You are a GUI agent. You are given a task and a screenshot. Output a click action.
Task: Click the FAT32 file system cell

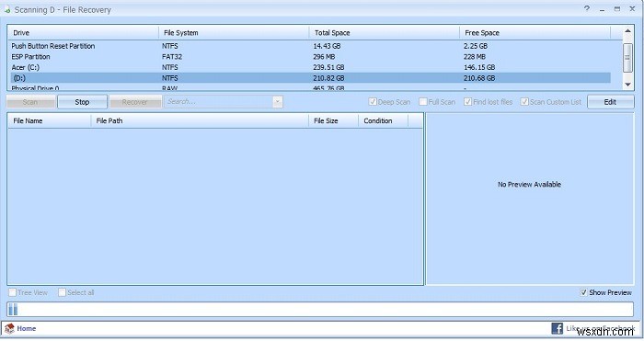coord(172,57)
